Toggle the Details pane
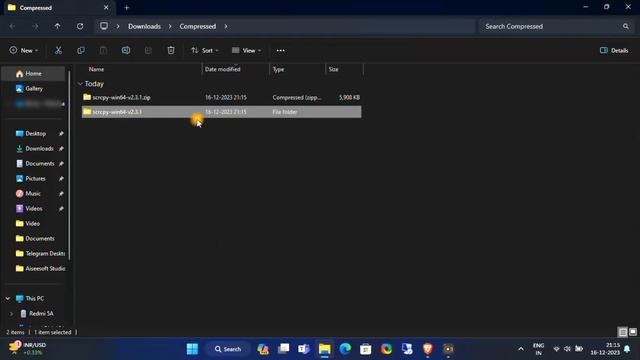This screenshot has height=360, width=640. [614, 50]
